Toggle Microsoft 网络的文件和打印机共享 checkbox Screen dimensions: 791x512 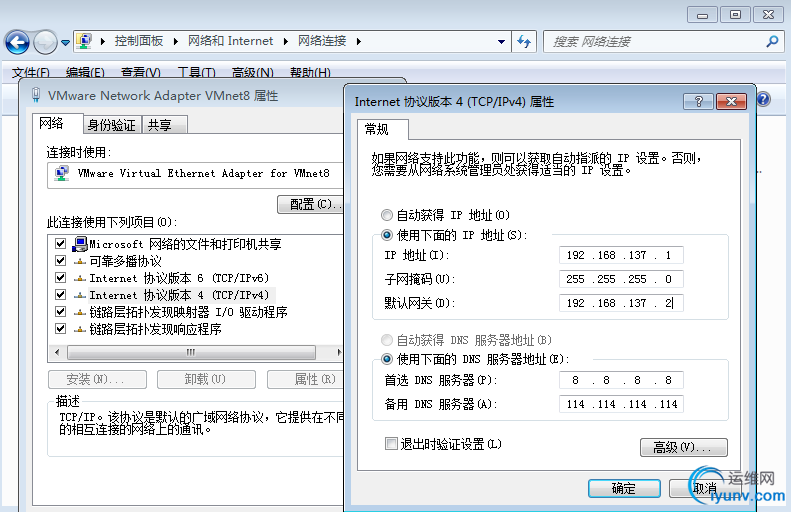[61, 244]
